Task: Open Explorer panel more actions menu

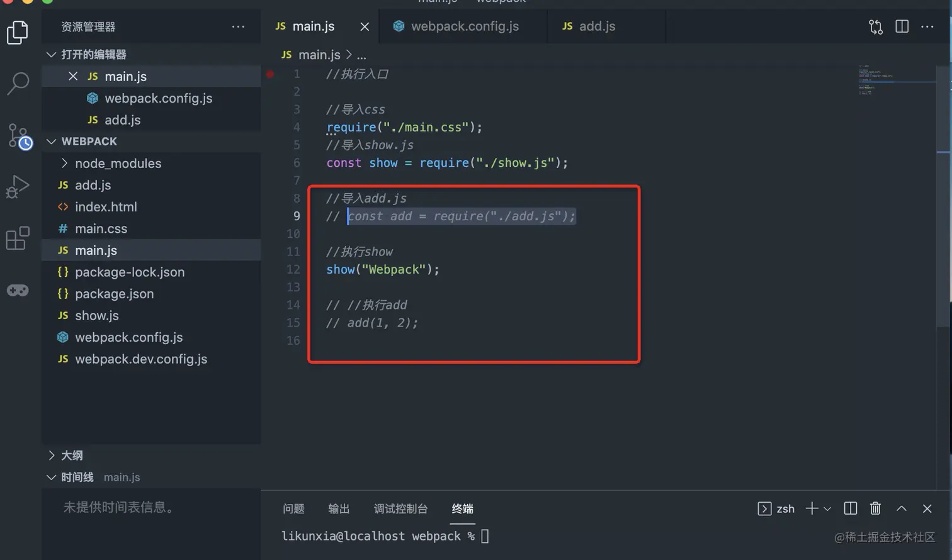Action: pos(238,26)
